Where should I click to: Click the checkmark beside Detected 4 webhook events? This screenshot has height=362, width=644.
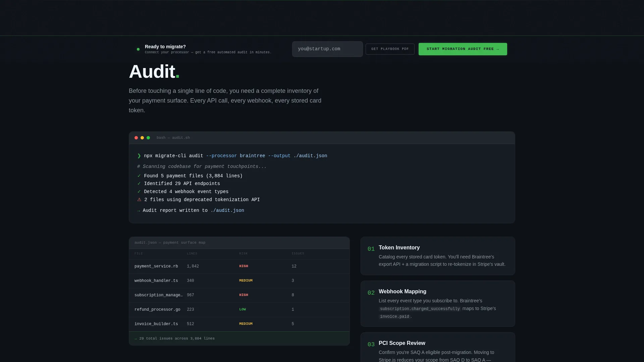coord(139,192)
